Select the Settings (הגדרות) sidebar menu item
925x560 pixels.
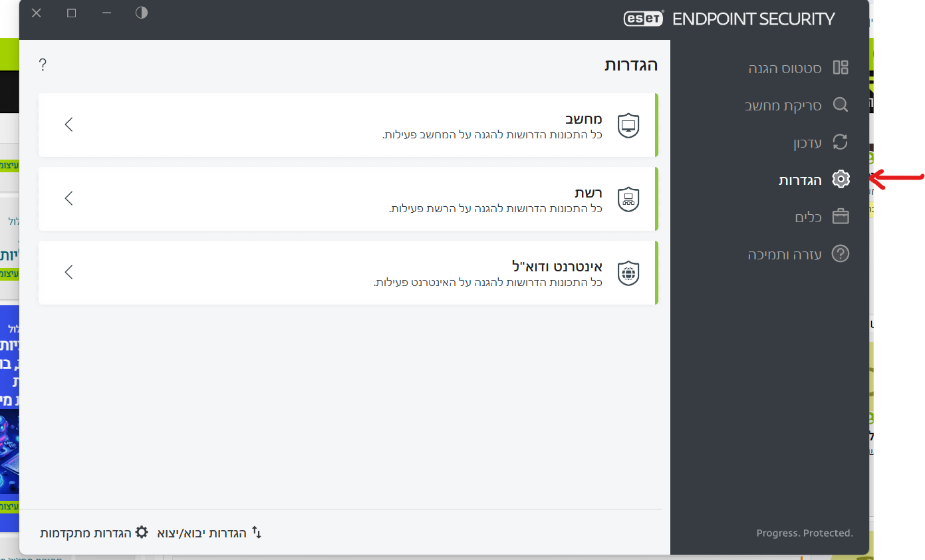click(800, 180)
